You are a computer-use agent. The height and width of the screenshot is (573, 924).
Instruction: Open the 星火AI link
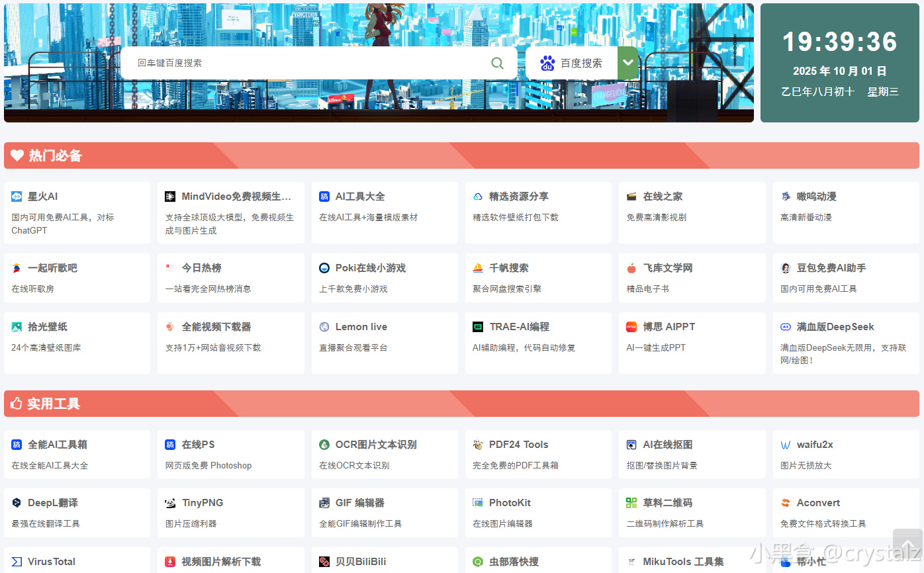43,197
